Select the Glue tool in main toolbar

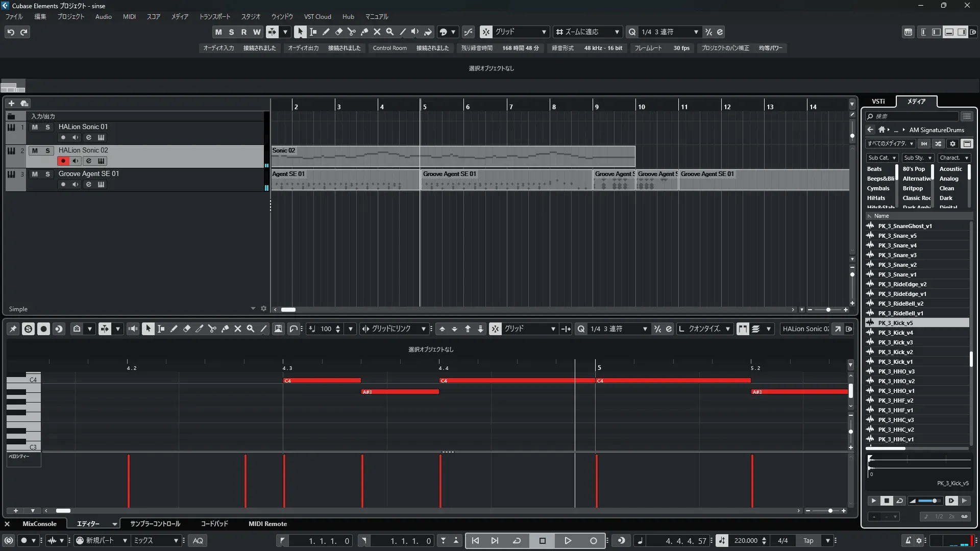tap(364, 32)
